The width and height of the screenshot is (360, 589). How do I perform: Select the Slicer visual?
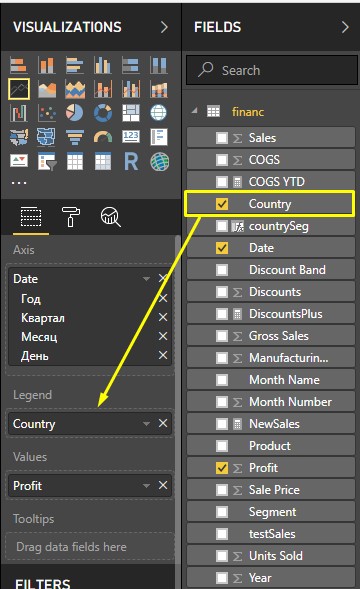[x=47, y=162]
